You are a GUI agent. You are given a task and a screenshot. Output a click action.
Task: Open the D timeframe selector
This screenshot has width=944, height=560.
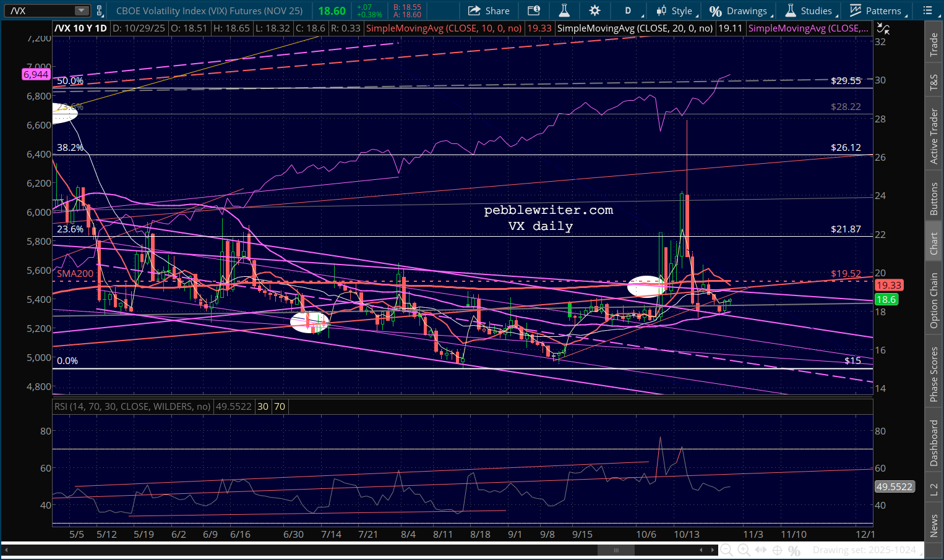coord(629,11)
